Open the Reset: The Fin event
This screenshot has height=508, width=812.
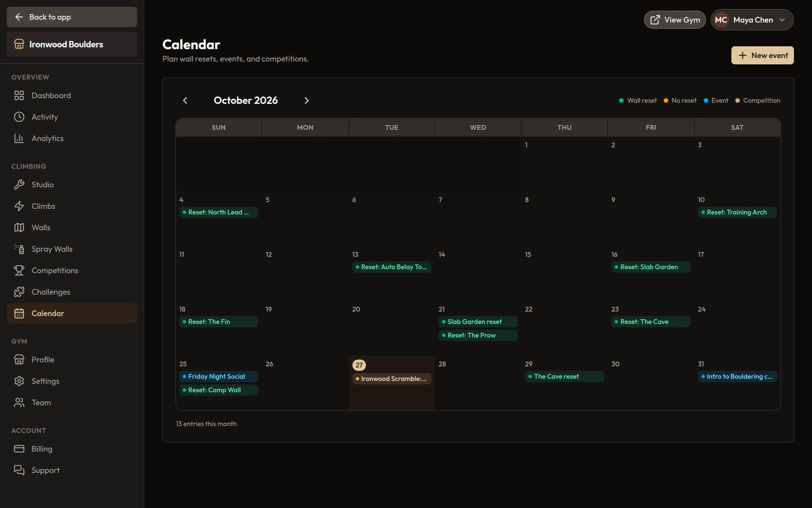tap(219, 322)
